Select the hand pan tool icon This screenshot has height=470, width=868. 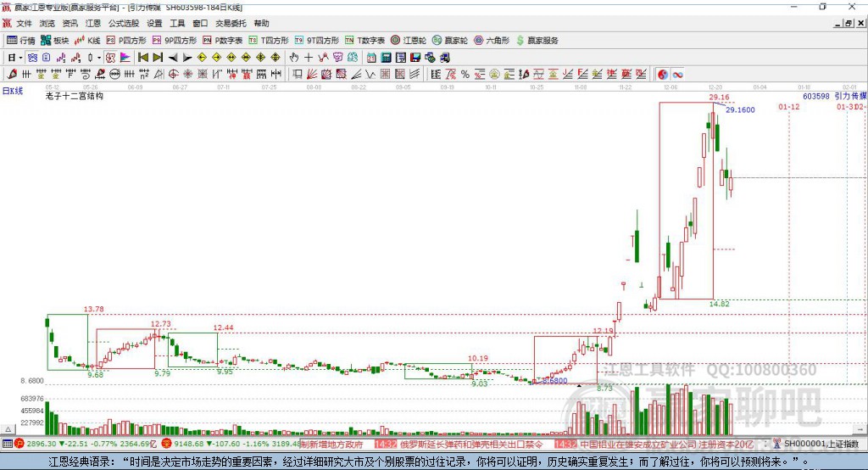294,57
